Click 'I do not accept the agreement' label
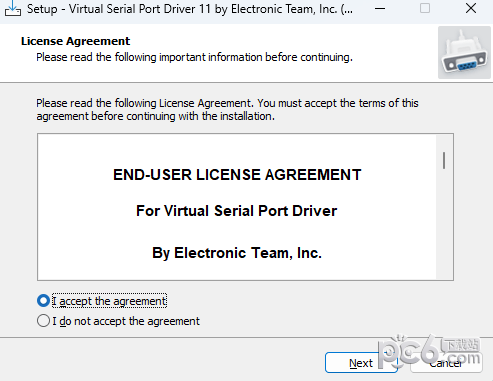The height and width of the screenshot is (381, 493). (126, 321)
